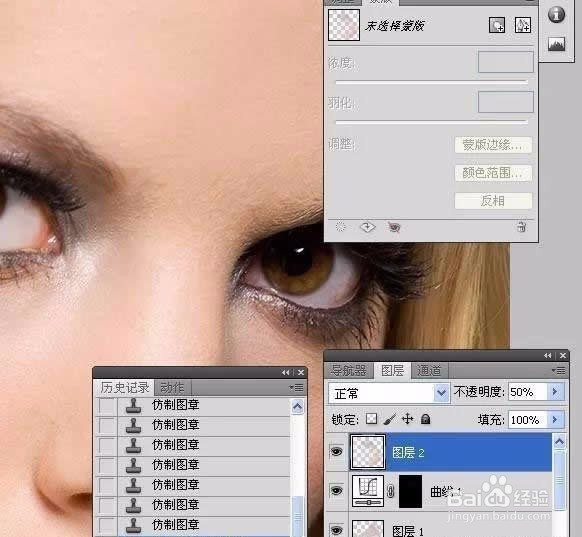
Task: Lock layer position move icon
Action: (x=408, y=419)
